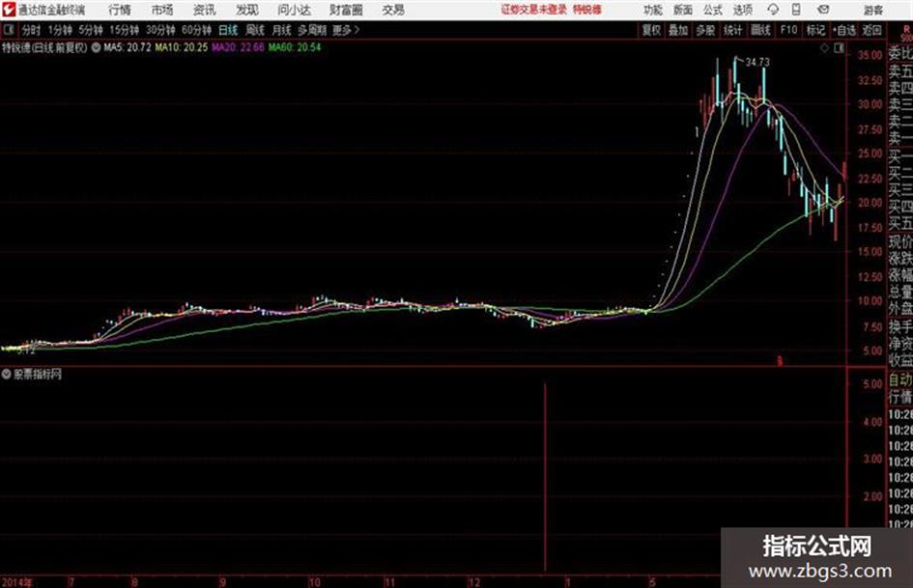This screenshot has width=913, height=588.
Task: Select the 日线 daily period tab
Action: click(228, 30)
